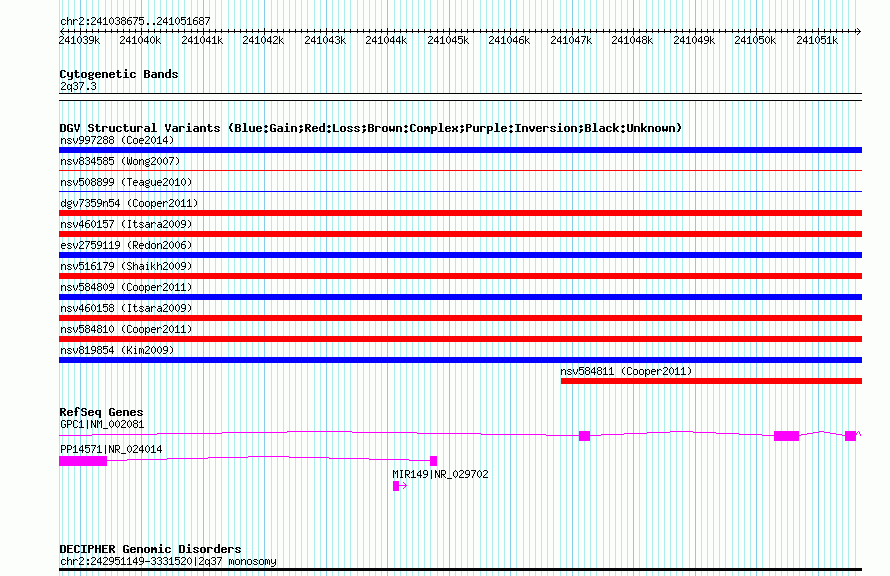
Task: Select the Cytogenetic Bands track title
Action: pyautogui.click(x=119, y=74)
